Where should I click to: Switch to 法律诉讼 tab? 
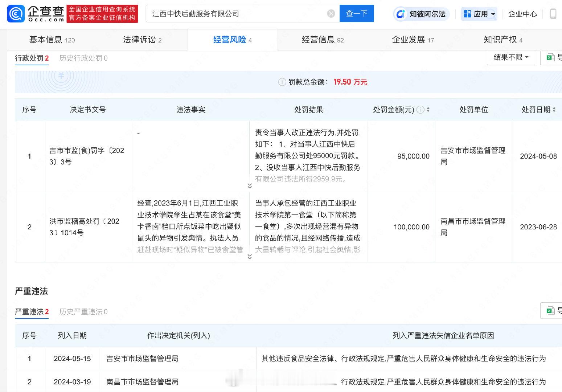tap(142, 40)
